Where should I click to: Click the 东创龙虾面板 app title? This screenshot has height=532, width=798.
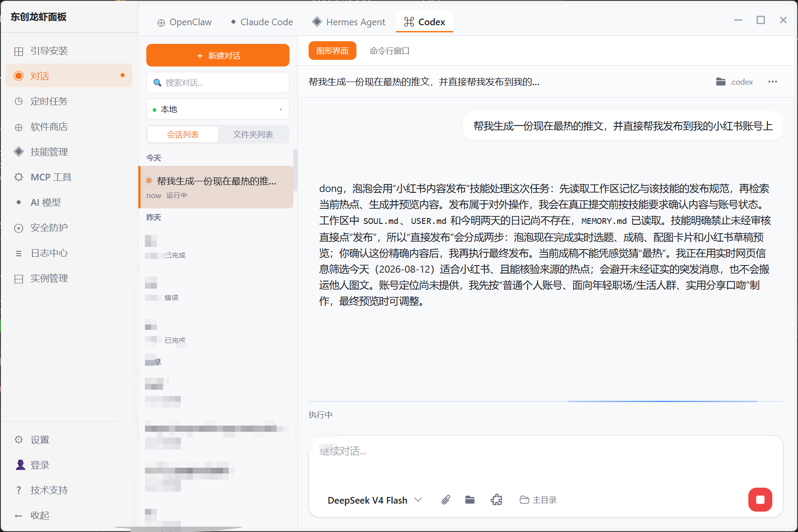(39, 17)
